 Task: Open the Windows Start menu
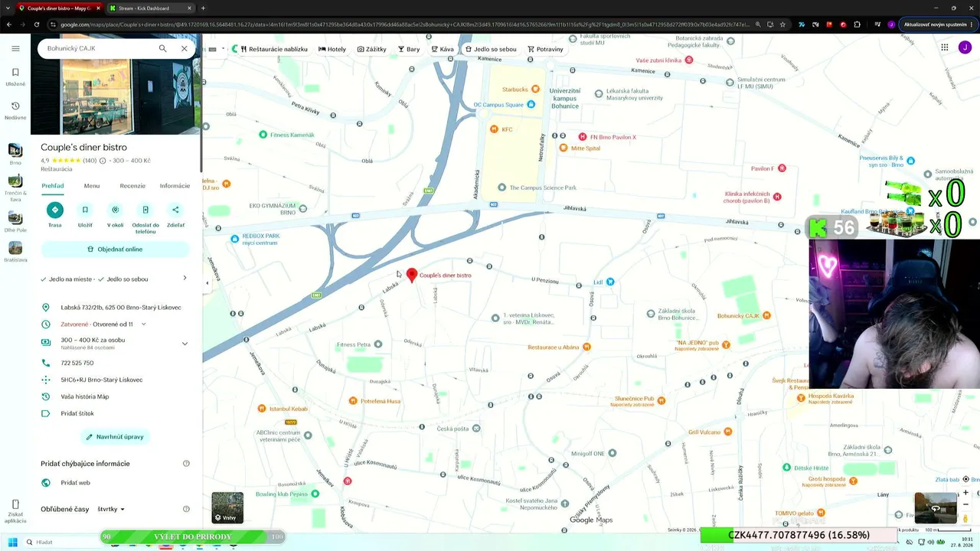tap(12, 543)
